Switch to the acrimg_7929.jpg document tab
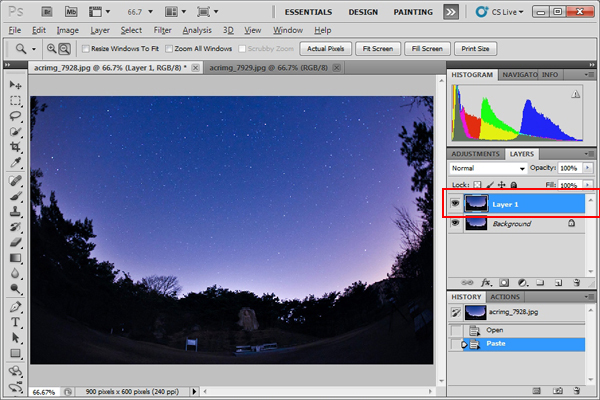 pyautogui.click(x=268, y=68)
